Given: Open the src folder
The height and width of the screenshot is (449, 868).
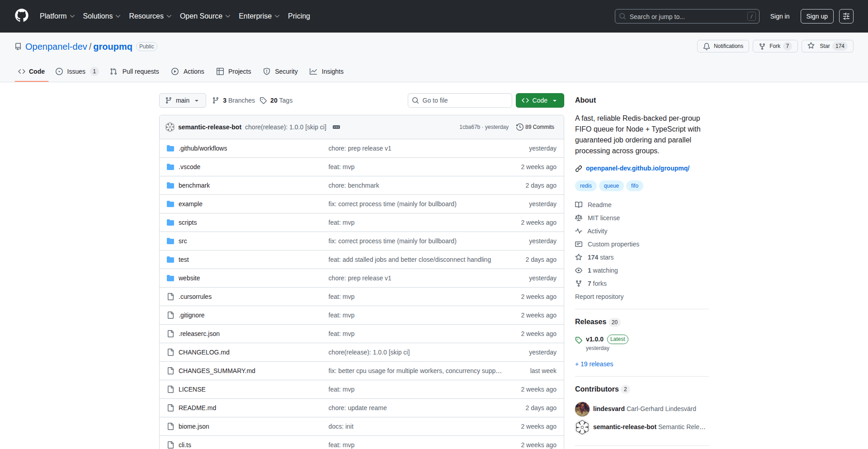Looking at the screenshot, I should pyautogui.click(x=183, y=241).
